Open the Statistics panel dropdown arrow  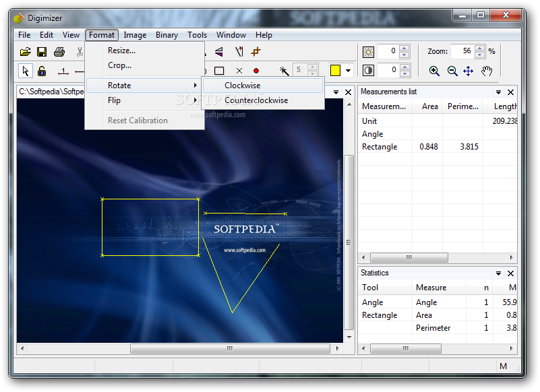pyautogui.click(x=498, y=273)
